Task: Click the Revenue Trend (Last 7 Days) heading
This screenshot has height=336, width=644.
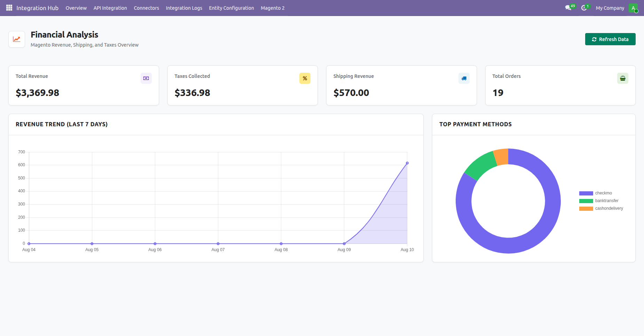Action: (x=62, y=124)
